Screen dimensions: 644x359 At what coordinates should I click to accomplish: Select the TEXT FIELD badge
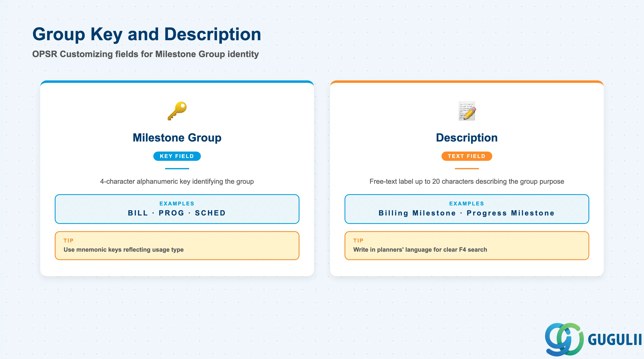pyautogui.click(x=467, y=156)
